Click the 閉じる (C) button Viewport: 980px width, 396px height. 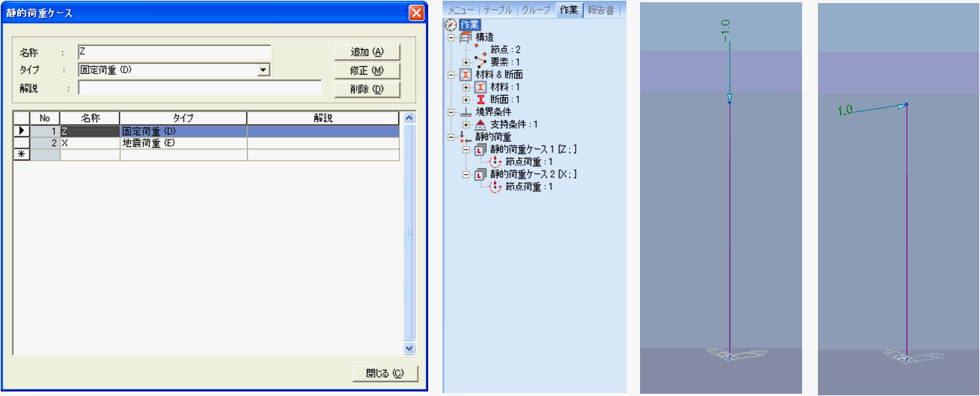tap(384, 373)
